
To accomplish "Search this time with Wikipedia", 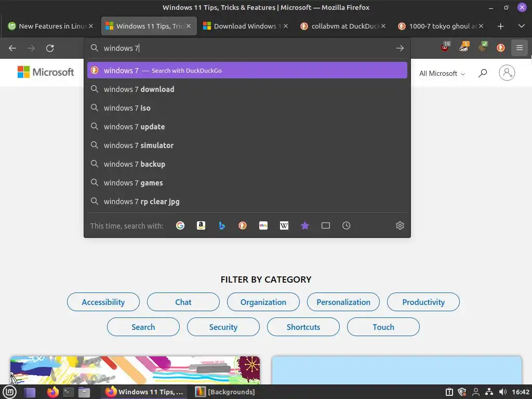I will 284,225.
